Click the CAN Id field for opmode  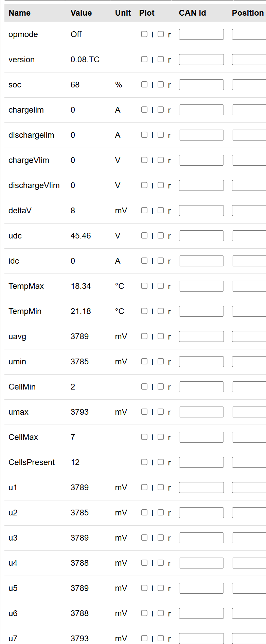pyautogui.click(x=201, y=34)
